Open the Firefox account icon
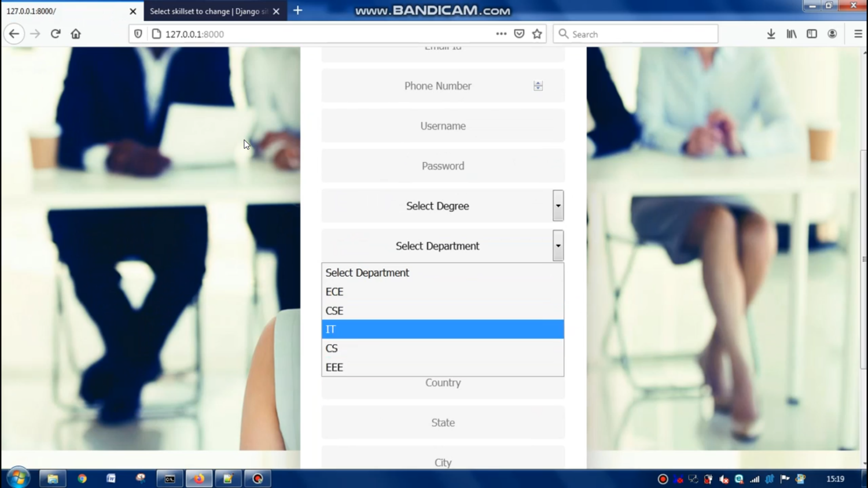Screen dimensions: 868x488 coord(832,34)
